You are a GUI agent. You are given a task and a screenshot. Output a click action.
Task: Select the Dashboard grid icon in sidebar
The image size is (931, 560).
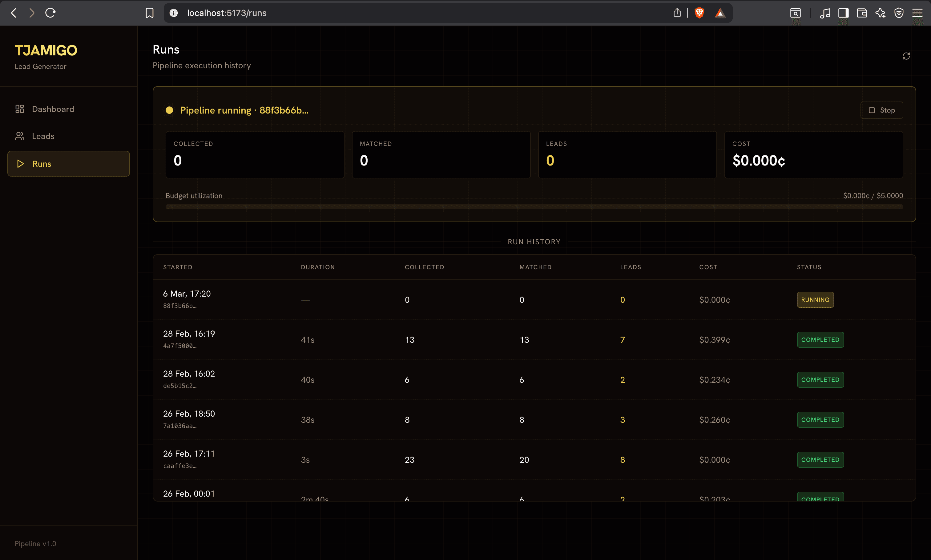[20, 109]
